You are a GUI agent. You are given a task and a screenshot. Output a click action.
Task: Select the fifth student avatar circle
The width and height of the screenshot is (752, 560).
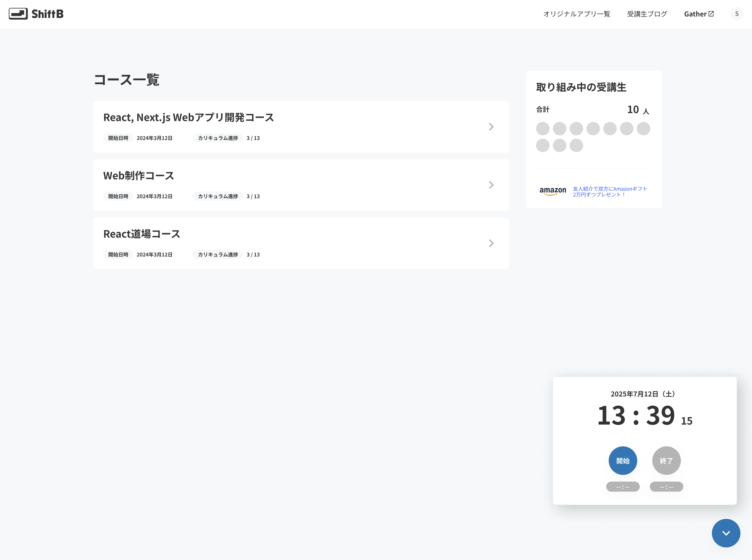point(610,128)
